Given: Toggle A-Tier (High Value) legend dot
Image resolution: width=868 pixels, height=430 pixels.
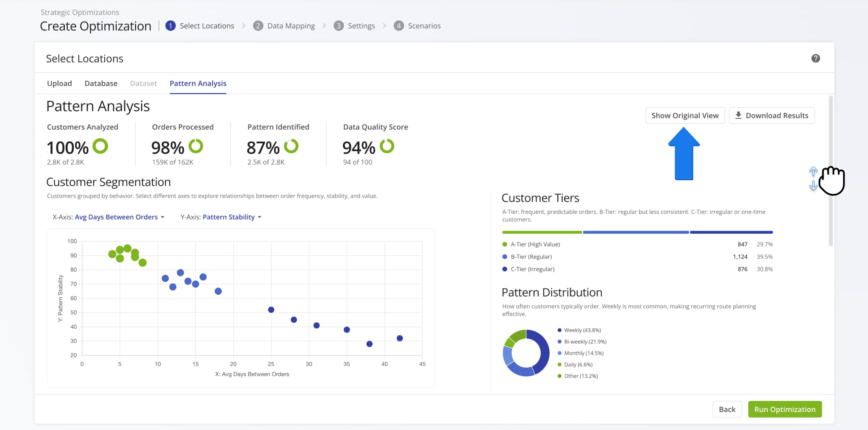Looking at the screenshot, I should 504,244.
